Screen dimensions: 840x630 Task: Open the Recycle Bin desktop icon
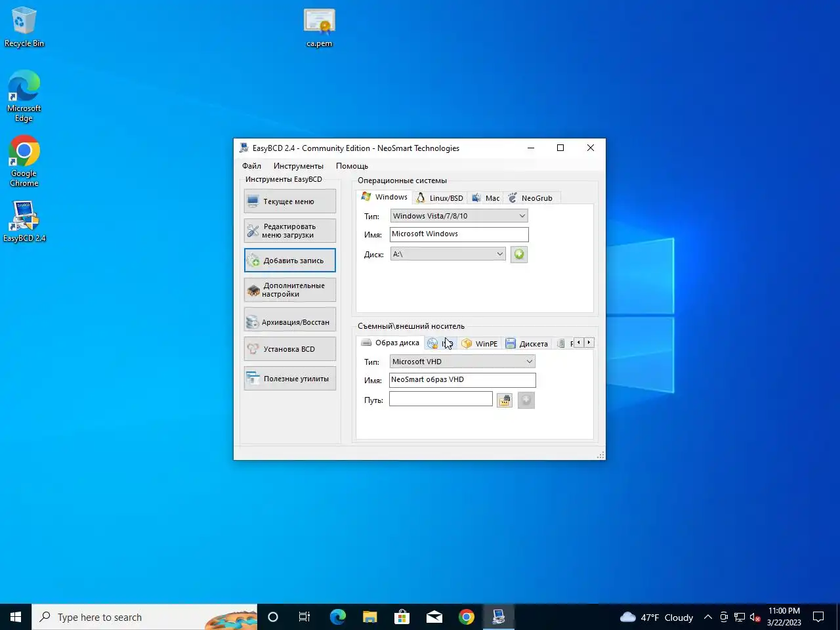(x=24, y=27)
